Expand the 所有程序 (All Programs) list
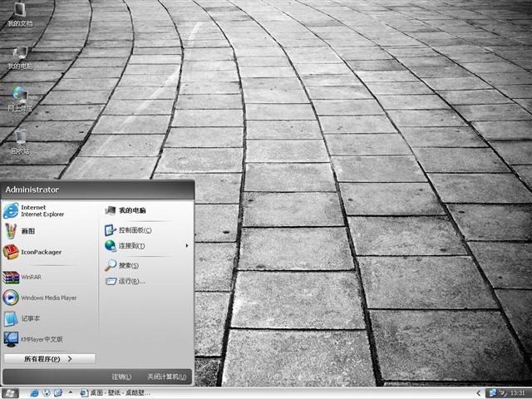This screenshot has height=399, width=532. click(x=48, y=359)
